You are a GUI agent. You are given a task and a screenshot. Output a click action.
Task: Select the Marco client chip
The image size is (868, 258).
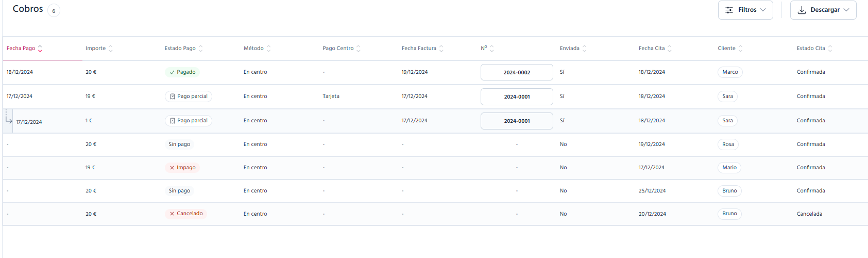[730, 72]
